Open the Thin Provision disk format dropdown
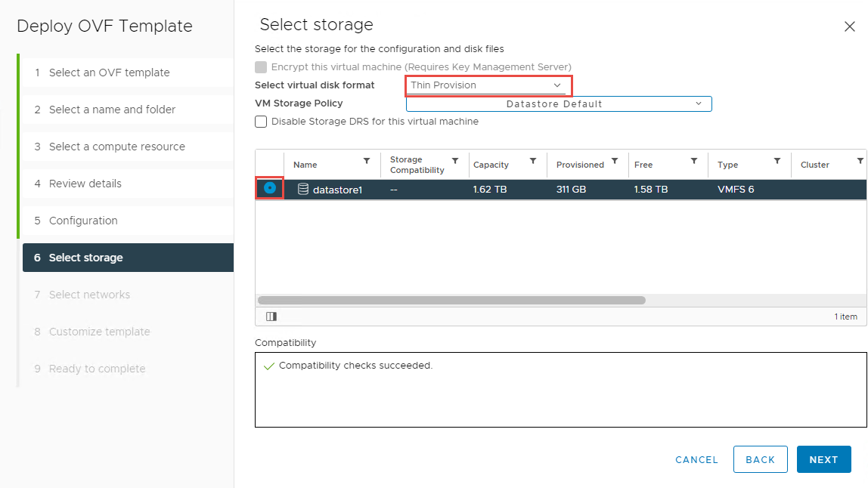 tap(488, 85)
